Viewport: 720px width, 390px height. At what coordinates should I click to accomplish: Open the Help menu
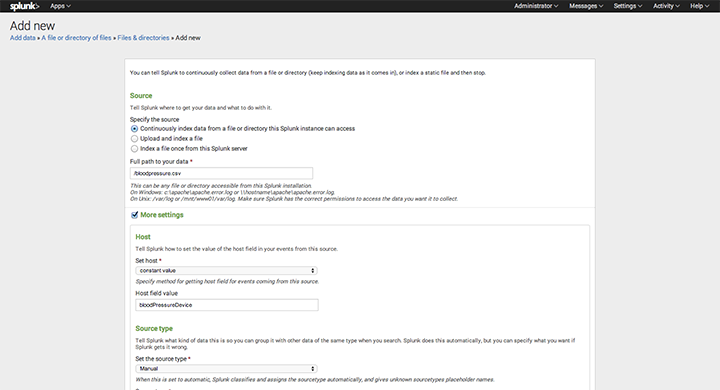[x=699, y=6]
